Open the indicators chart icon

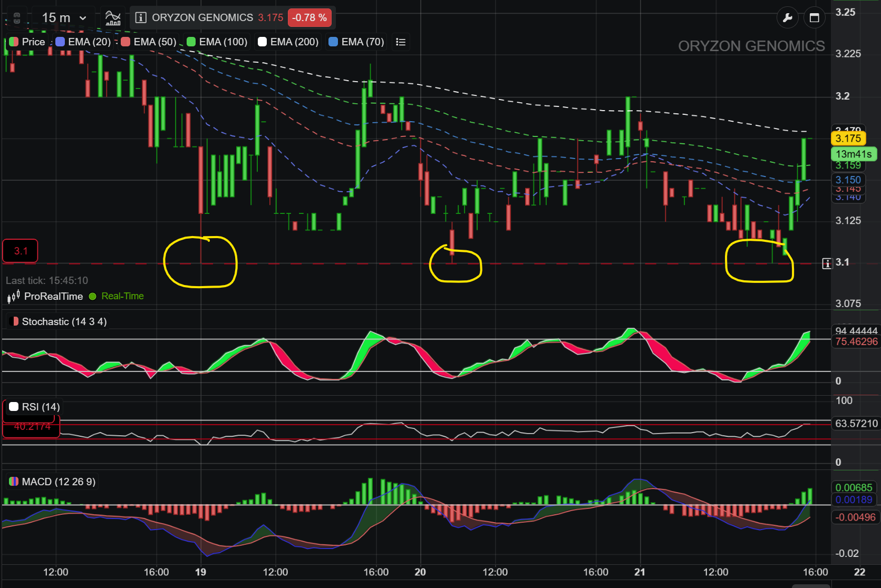113,18
